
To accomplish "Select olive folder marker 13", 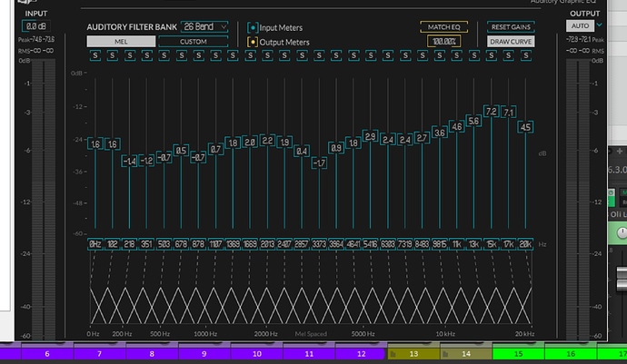I will [x=413, y=354].
